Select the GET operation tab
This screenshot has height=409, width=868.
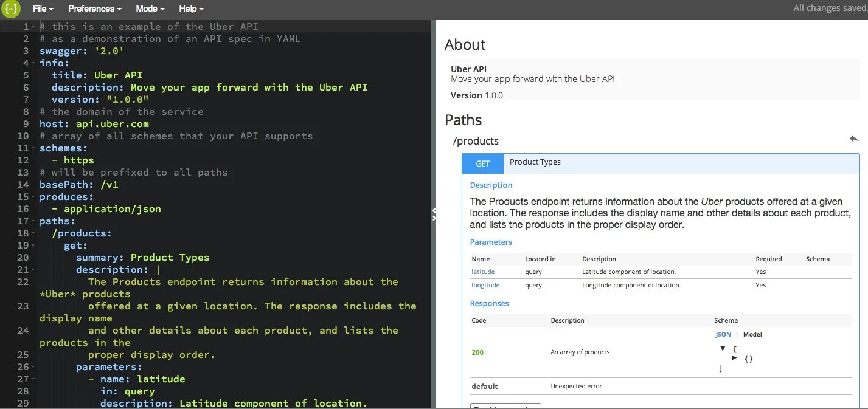(x=483, y=163)
